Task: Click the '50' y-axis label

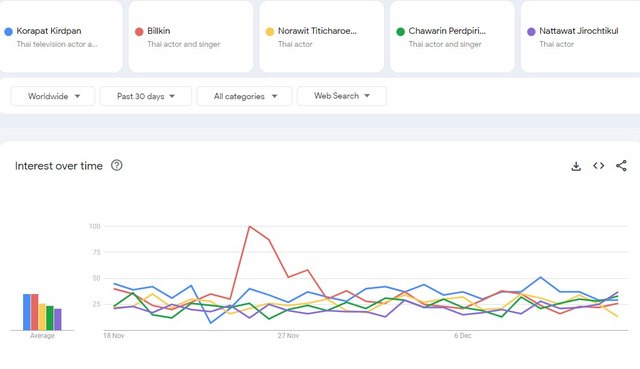Action: pos(96,278)
